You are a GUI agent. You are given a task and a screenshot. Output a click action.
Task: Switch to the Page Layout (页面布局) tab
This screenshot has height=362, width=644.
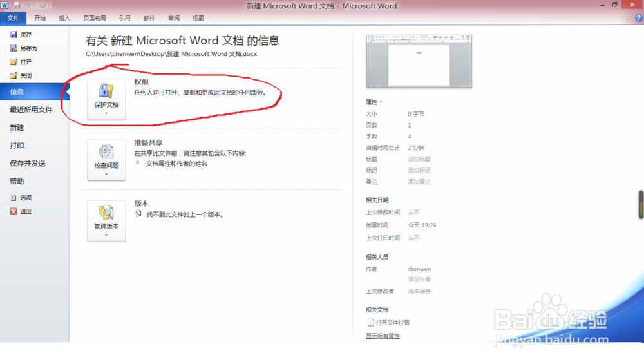click(95, 18)
